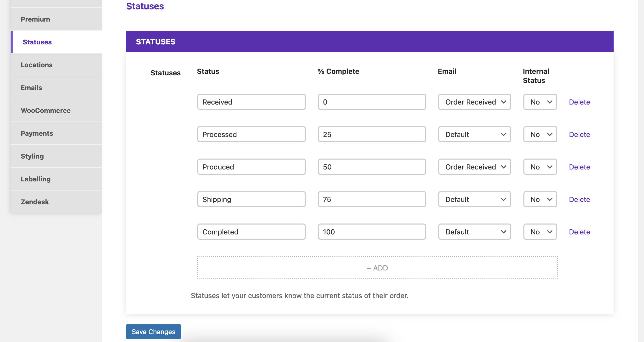The height and width of the screenshot is (342, 644).
Task: Click the 75 percent complete field
Action: tap(372, 199)
